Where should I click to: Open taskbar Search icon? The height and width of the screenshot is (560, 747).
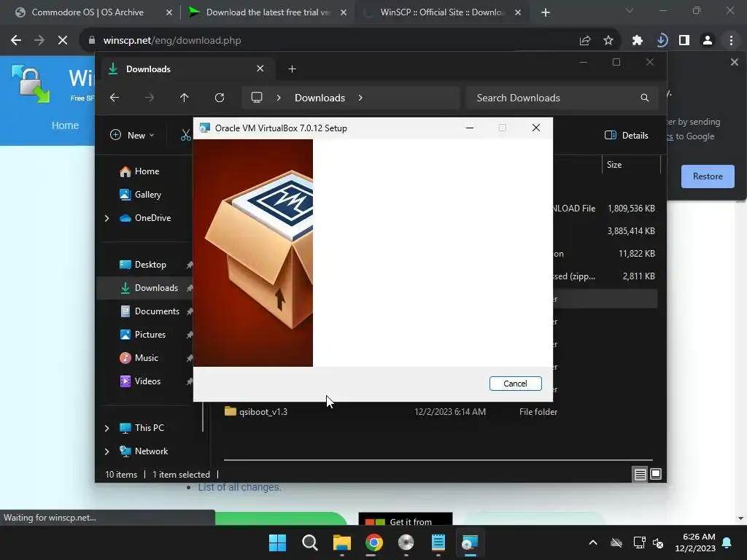309,542
